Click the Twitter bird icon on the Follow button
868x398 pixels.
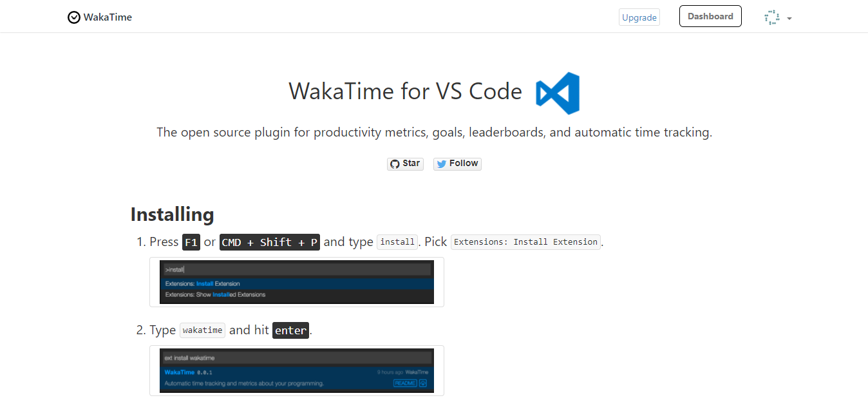click(x=440, y=164)
